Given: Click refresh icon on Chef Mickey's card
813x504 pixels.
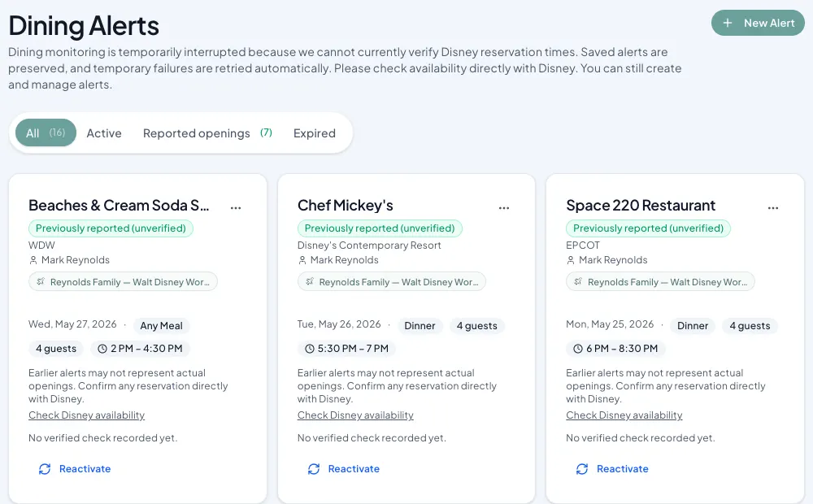Looking at the screenshot, I should pyautogui.click(x=314, y=469).
